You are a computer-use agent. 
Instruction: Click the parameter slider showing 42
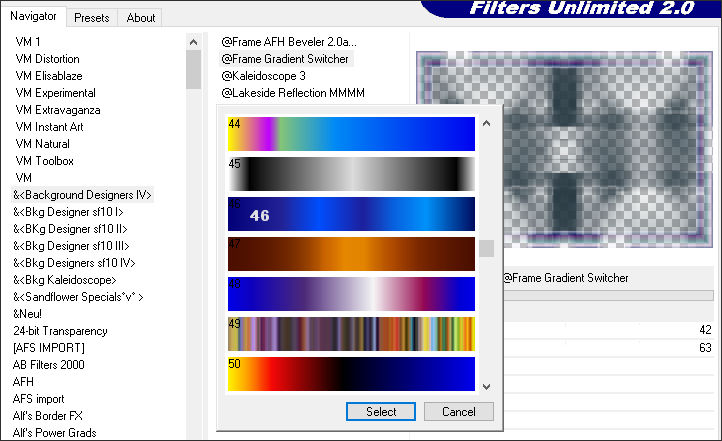(x=608, y=330)
